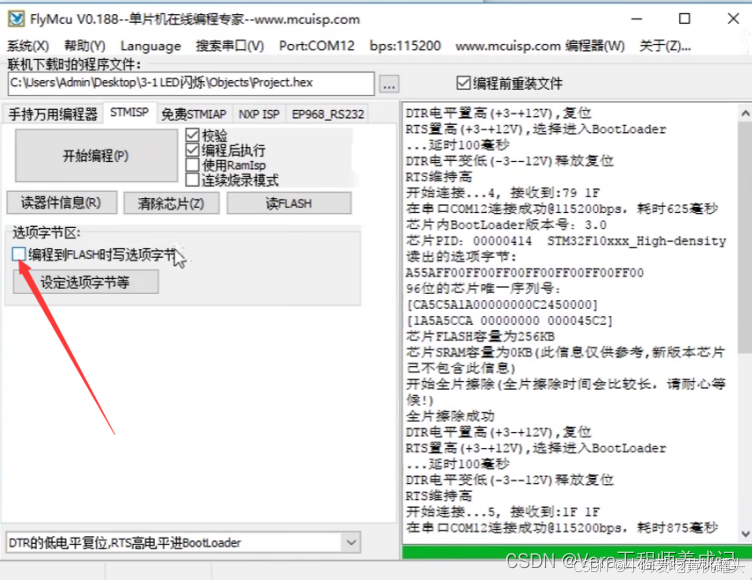Click the 设定选项字节等 button

click(85, 282)
